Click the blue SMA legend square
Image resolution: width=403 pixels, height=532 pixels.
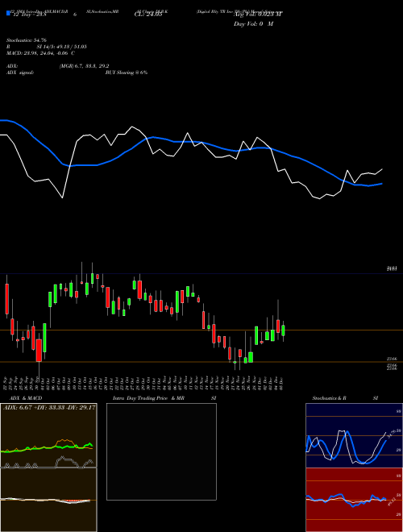8,14
